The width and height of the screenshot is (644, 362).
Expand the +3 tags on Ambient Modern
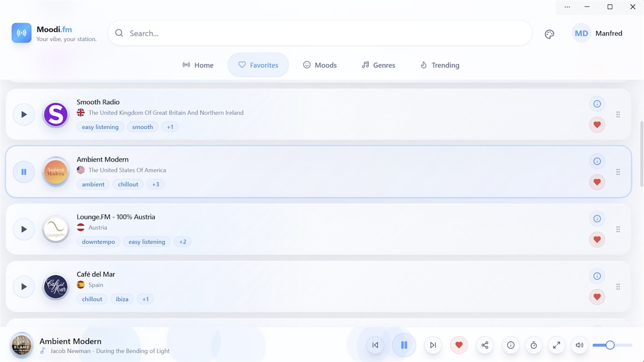click(156, 184)
